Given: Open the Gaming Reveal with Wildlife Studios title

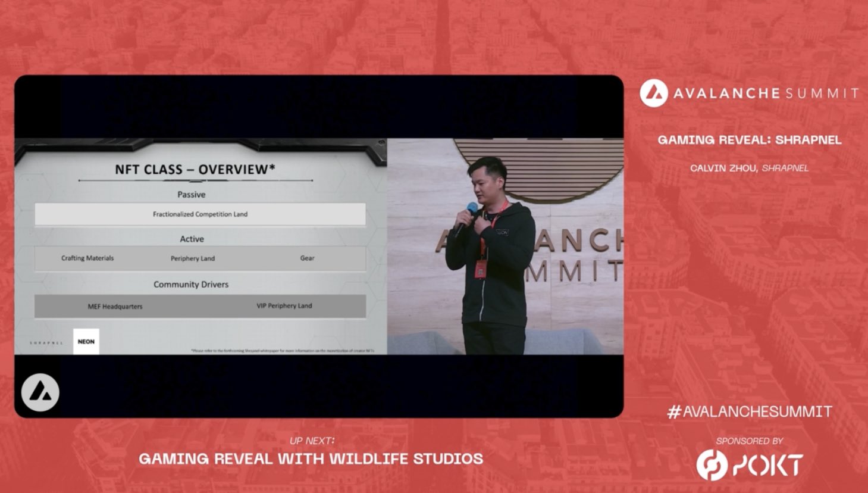Looking at the screenshot, I should (x=311, y=458).
